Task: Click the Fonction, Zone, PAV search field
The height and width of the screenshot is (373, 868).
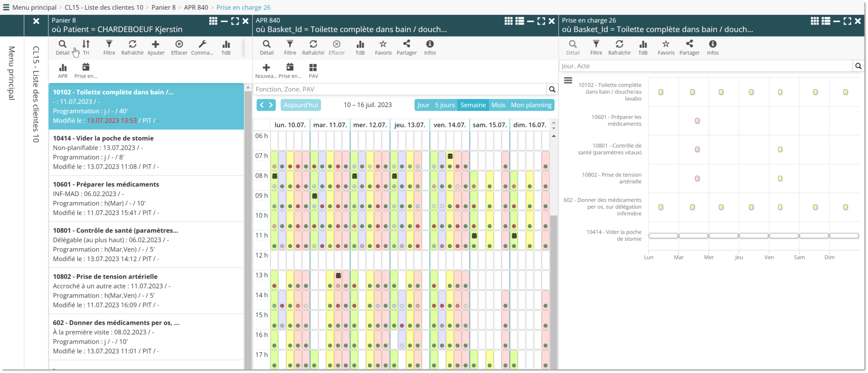Action: [x=400, y=89]
